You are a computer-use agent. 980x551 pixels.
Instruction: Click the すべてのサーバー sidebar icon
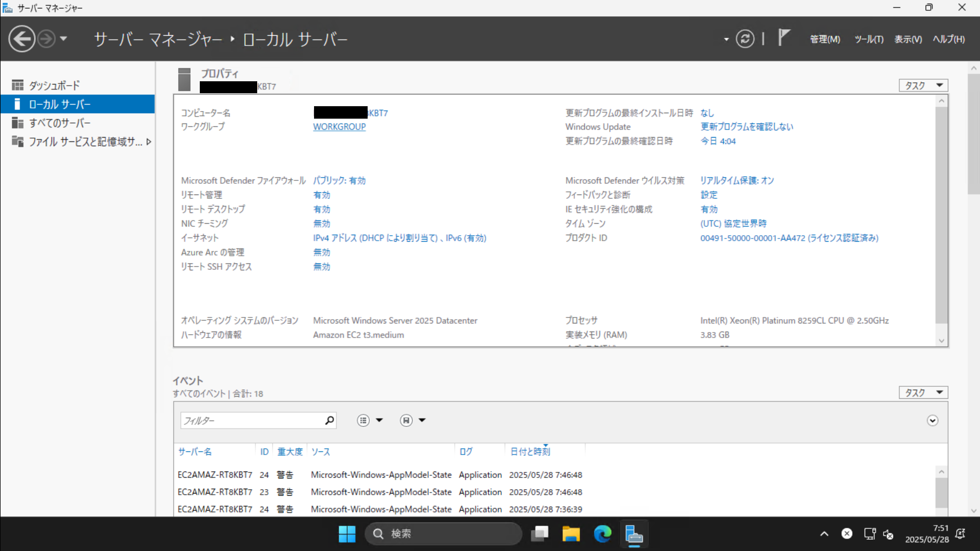tap(18, 123)
